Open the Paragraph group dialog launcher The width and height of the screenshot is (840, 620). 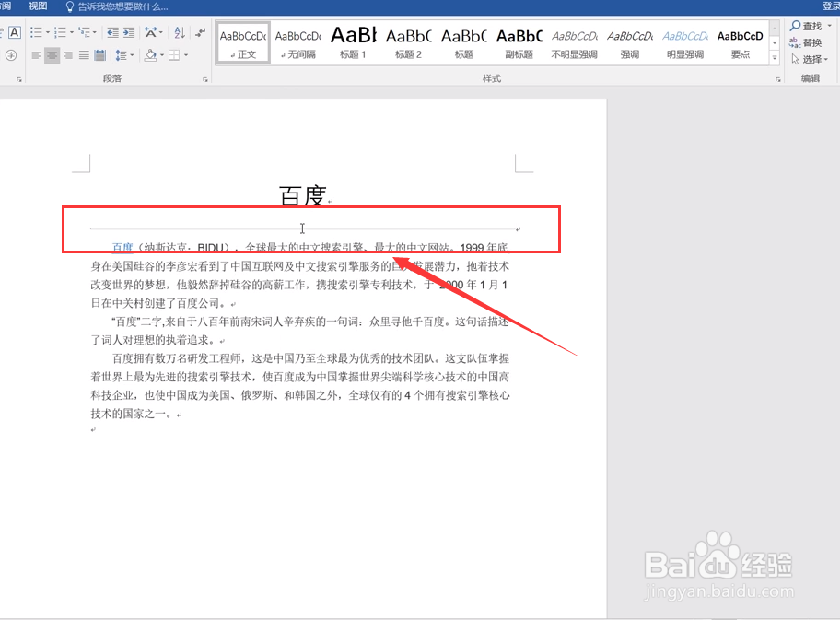[x=204, y=78]
